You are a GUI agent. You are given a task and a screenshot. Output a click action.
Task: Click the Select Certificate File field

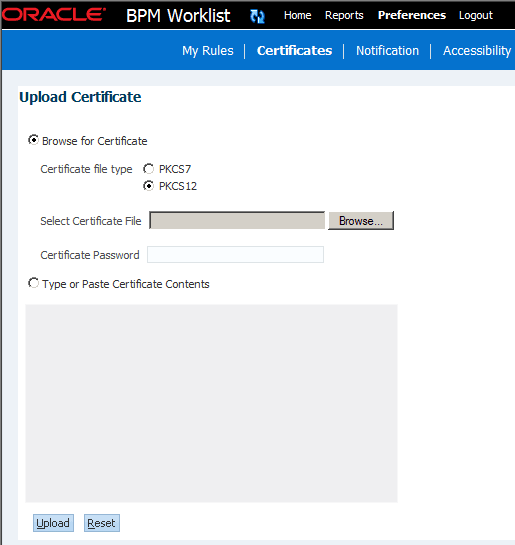point(237,220)
